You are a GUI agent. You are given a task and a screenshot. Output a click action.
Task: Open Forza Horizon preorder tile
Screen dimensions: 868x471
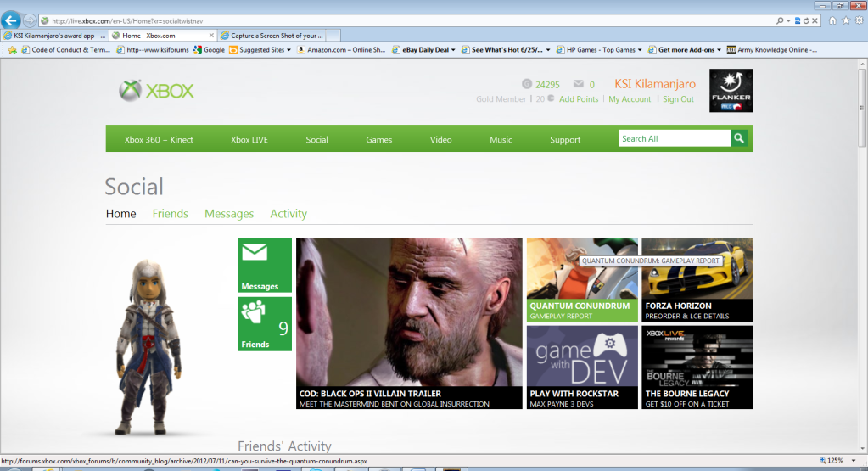(697, 280)
